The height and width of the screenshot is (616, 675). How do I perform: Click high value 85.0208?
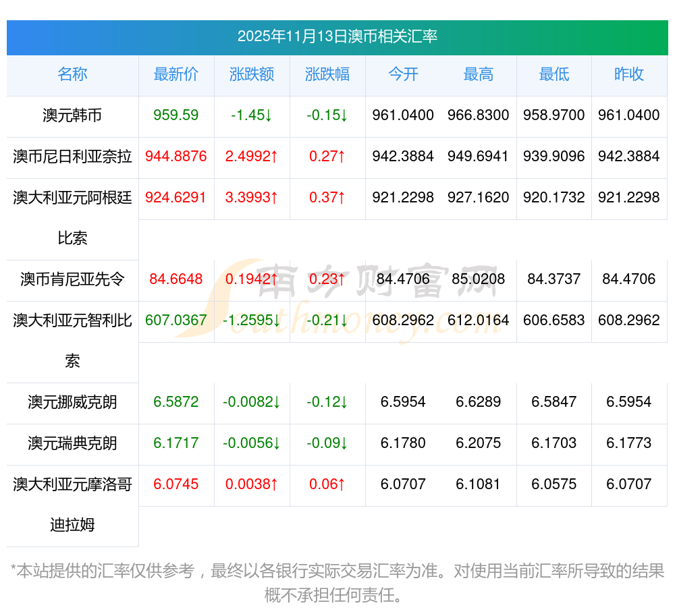pyautogui.click(x=479, y=279)
